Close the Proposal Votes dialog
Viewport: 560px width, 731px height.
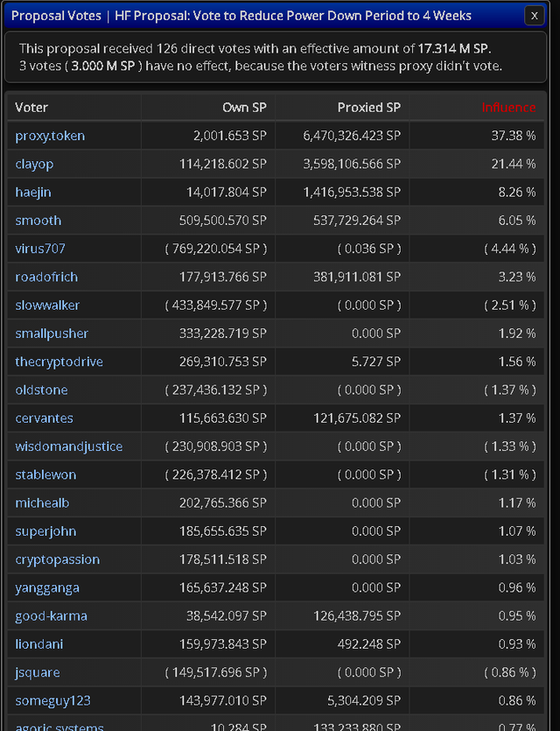tap(534, 16)
